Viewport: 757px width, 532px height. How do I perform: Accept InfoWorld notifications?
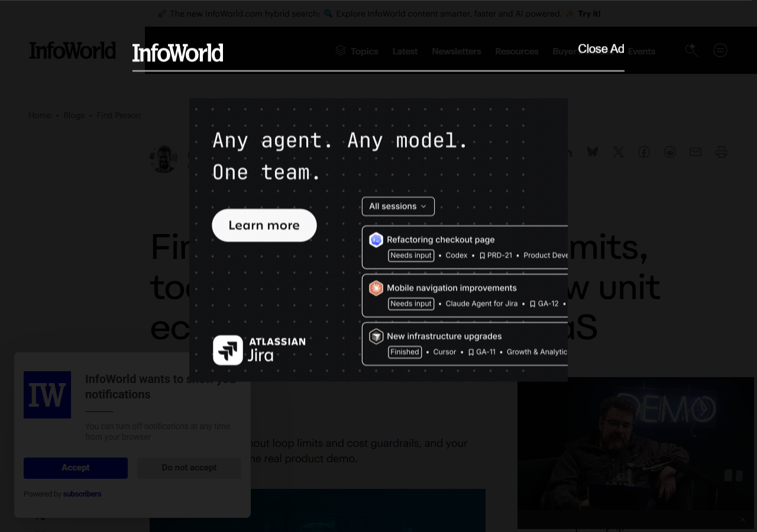(76, 468)
